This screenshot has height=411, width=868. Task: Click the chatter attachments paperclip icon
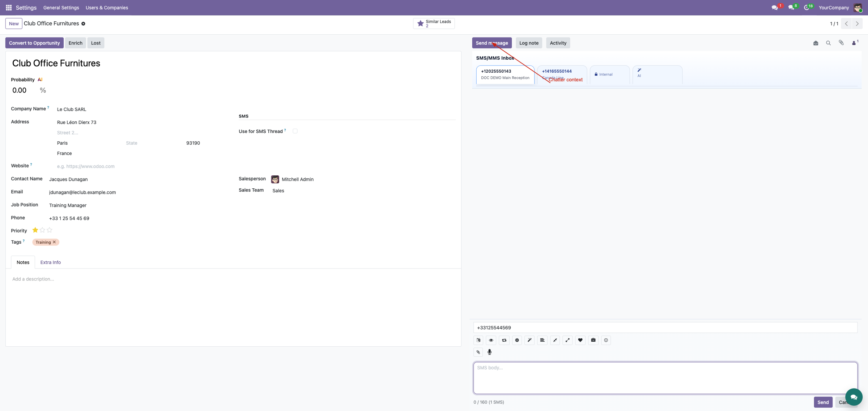pos(841,43)
